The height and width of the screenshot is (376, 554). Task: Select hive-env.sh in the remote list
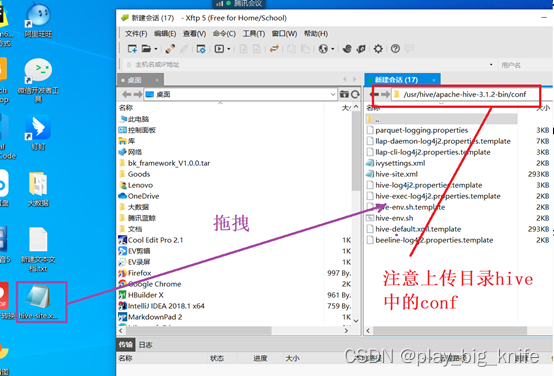click(x=394, y=218)
